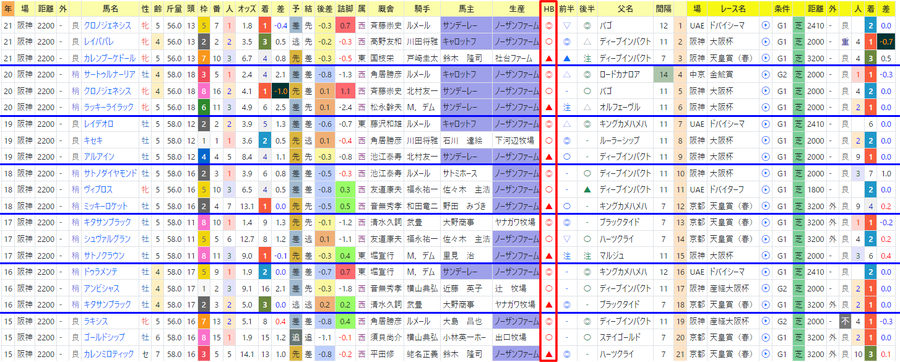Click the play icon in previous-race row 16

[765, 272]
